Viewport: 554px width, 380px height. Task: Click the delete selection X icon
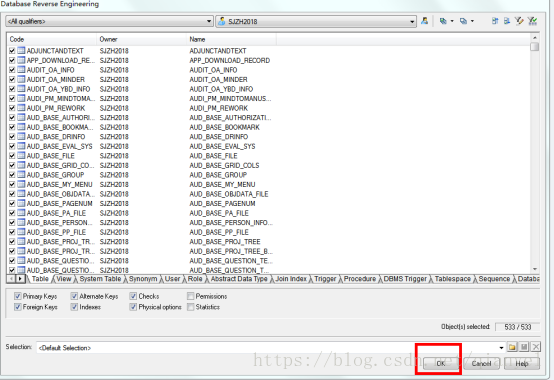(x=536, y=347)
